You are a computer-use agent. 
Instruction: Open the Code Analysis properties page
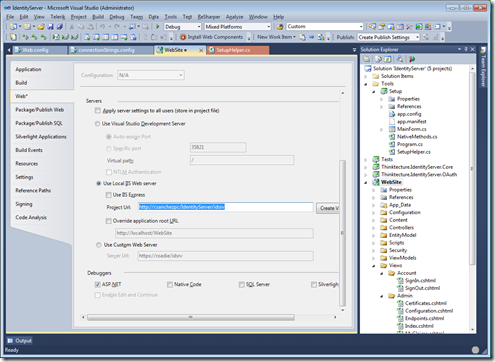[x=31, y=217]
